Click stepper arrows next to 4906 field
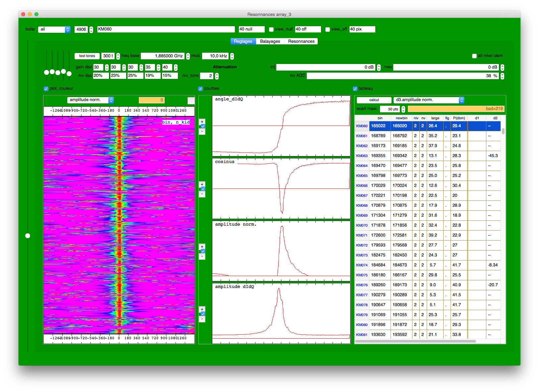539x392 pixels. 91,29
